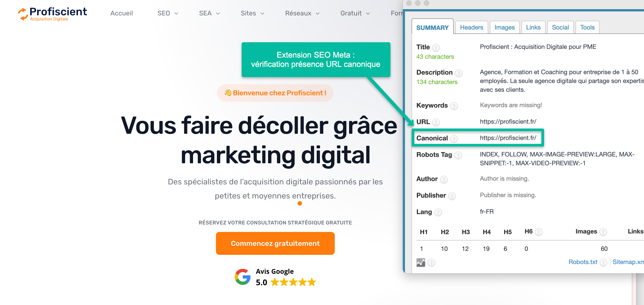Screen dimensions: 644x305
Task: Click the fr-FR language value
Action: coord(487,212)
